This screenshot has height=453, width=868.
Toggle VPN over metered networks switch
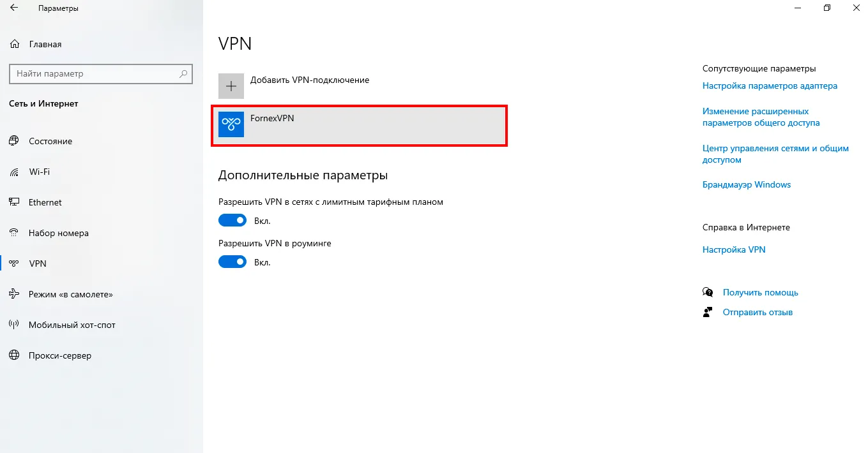[x=232, y=220]
